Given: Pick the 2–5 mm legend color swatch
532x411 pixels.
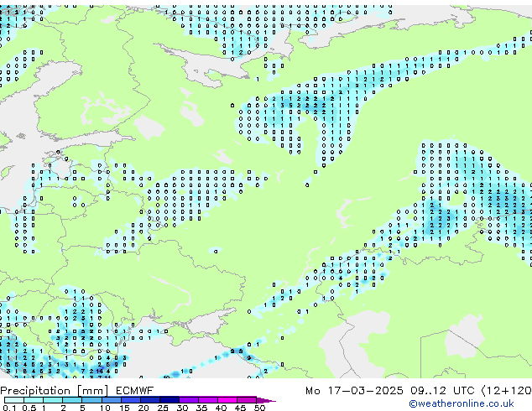Looking at the screenshot, I should point(72,400).
